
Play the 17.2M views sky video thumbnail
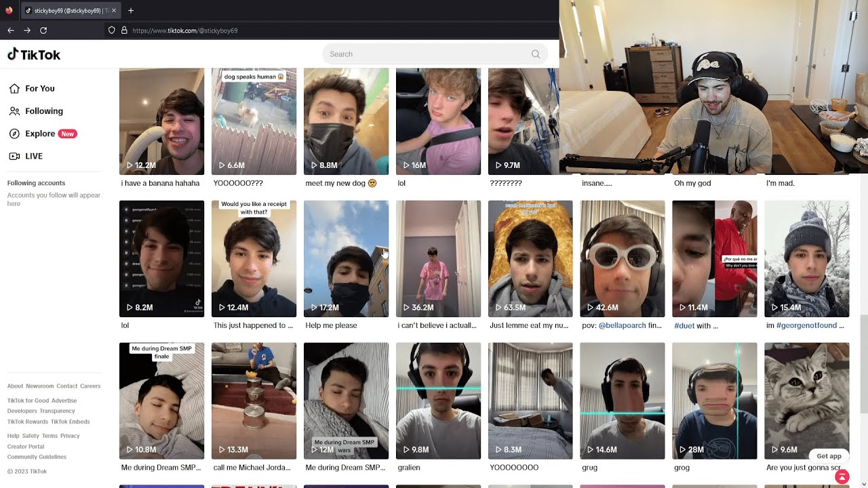coord(346,259)
